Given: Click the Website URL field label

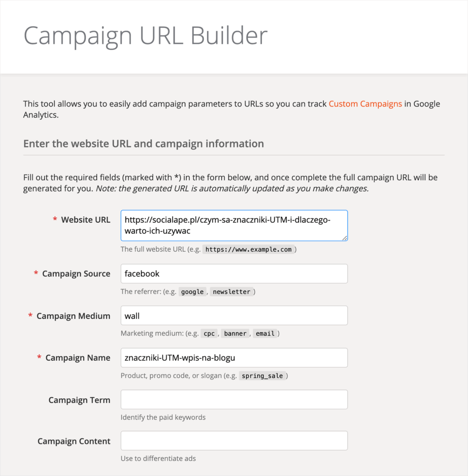Looking at the screenshot, I should (86, 219).
